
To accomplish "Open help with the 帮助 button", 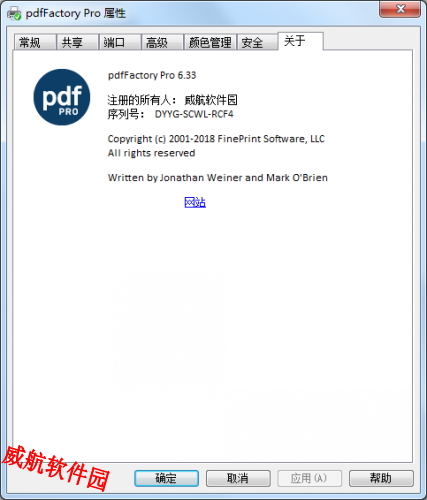I will click(x=381, y=478).
